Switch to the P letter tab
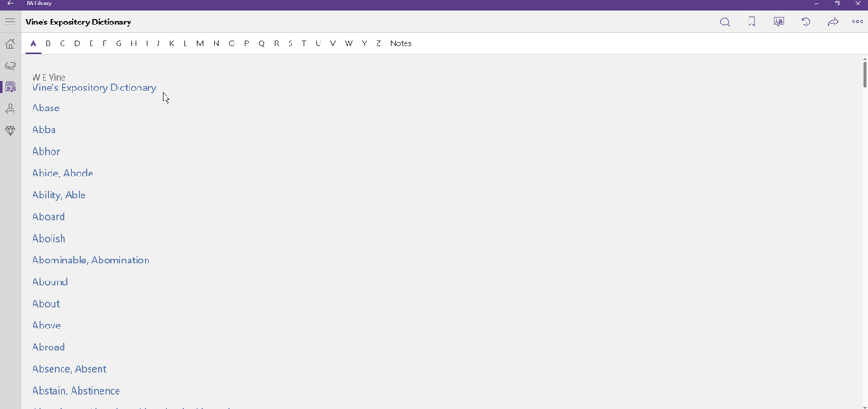This screenshot has width=868, height=409. coord(246,43)
